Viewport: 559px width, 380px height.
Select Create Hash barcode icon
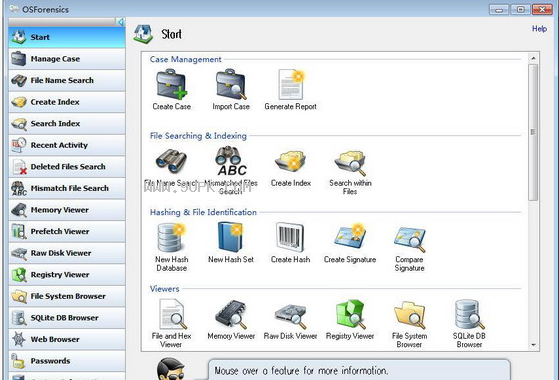click(x=290, y=237)
